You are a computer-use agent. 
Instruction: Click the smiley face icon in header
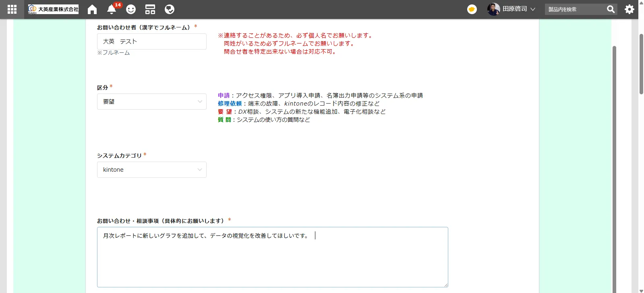[x=131, y=9]
